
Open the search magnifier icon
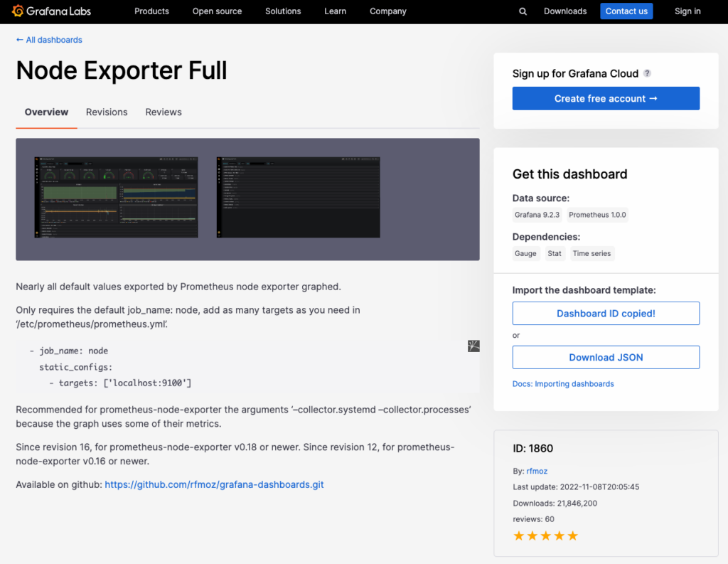point(523,11)
